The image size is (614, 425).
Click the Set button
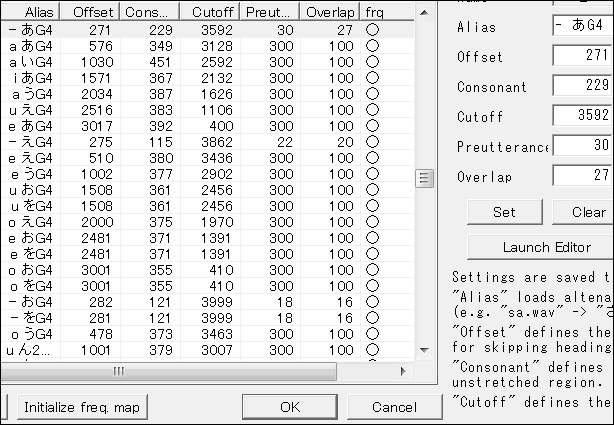pos(504,212)
